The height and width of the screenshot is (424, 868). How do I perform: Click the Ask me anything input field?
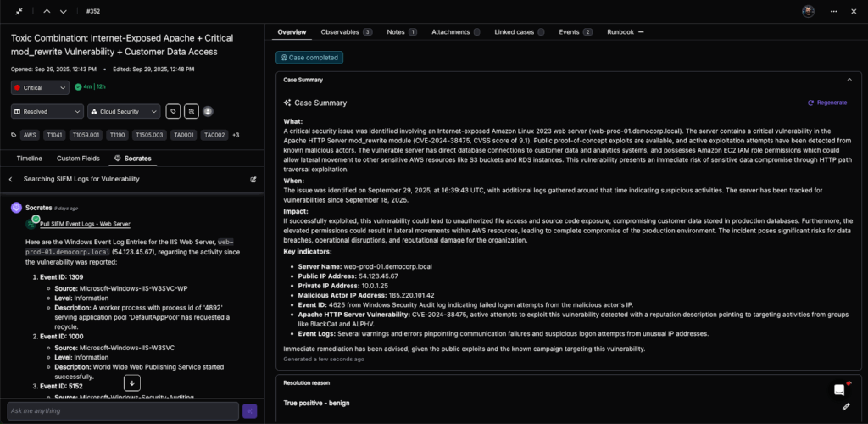pyautogui.click(x=123, y=410)
